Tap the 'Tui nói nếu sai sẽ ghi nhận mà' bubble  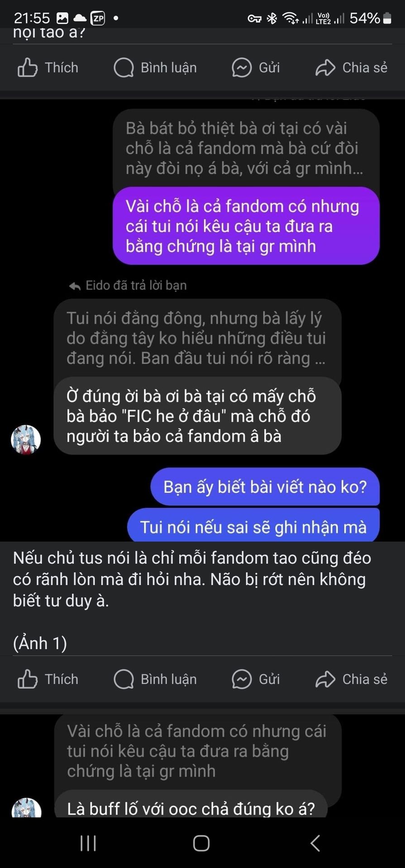(253, 525)
